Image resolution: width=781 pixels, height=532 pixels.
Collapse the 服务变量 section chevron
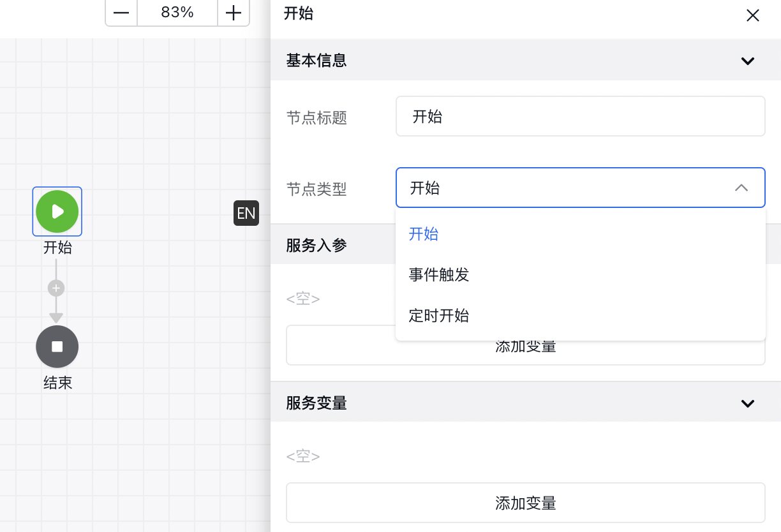[747, 403]
